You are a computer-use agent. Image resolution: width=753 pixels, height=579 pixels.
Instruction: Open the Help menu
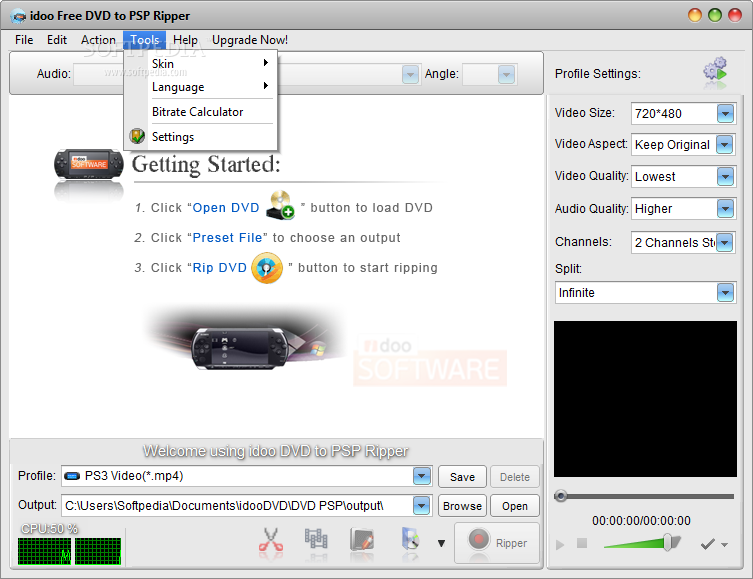pos(185,40)
